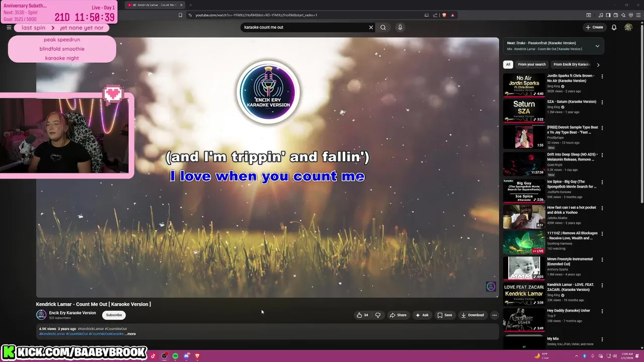
Task: Open Drift Into Deep Sleep video thumbnail
Action: pyautogui.click(x=524, y=164)
